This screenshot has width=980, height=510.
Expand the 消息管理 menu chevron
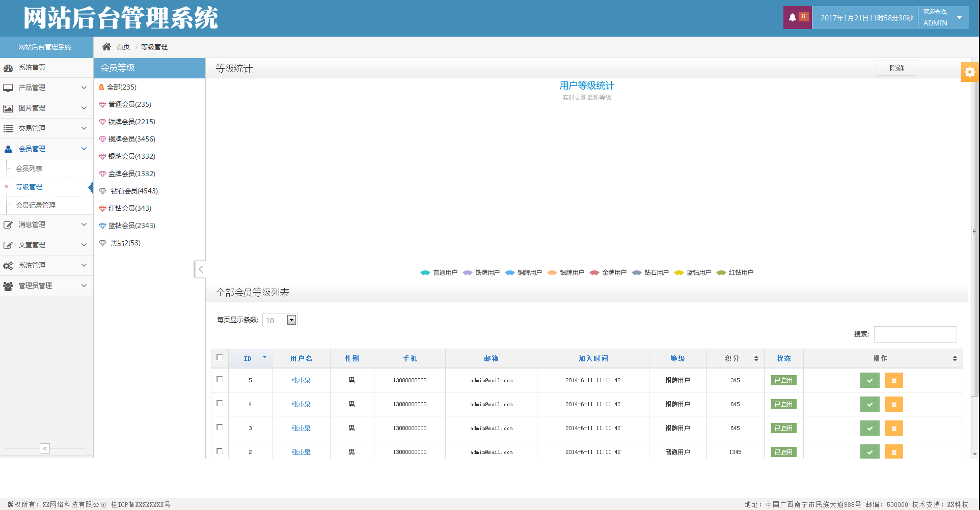pyautogui.click(x=84, y=224)
